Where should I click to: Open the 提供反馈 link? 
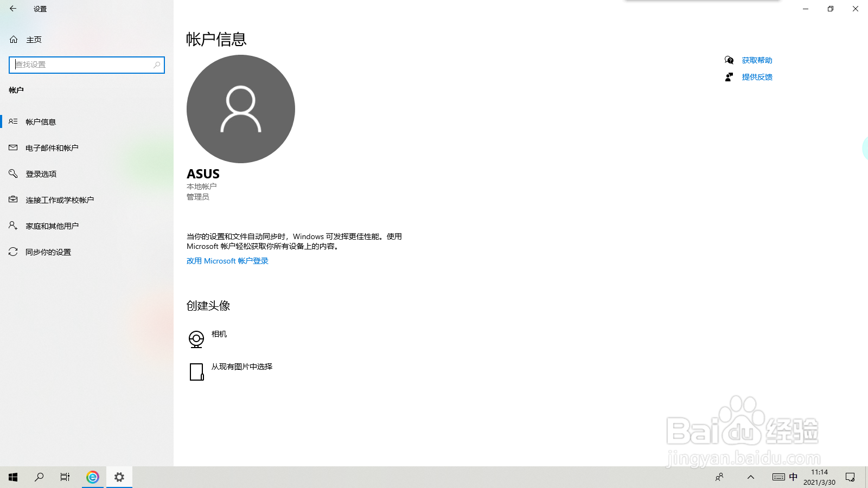pyautogui.click(x=757, y=77)
